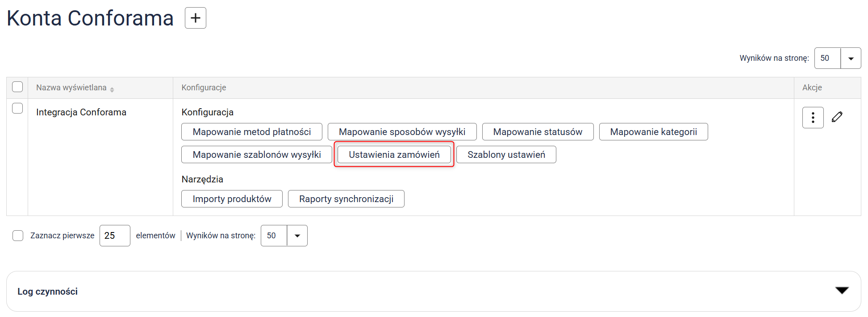Screen dimensions: 868x317
Task: Click the pencil edit icon
Action: [837, 117]
